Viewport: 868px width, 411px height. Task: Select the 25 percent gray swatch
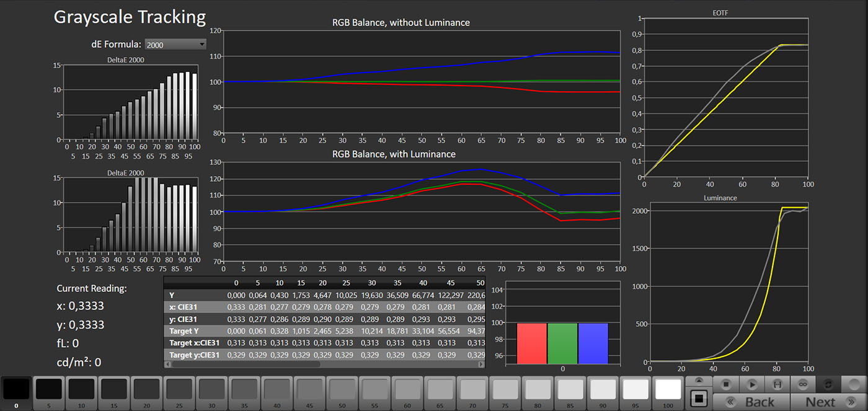coord(179,389)
